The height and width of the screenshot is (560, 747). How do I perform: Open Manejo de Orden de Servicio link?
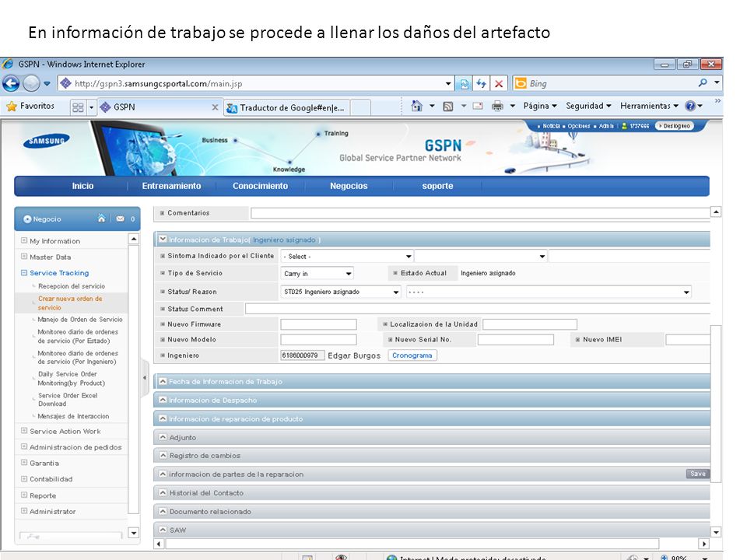pos(80,320)
